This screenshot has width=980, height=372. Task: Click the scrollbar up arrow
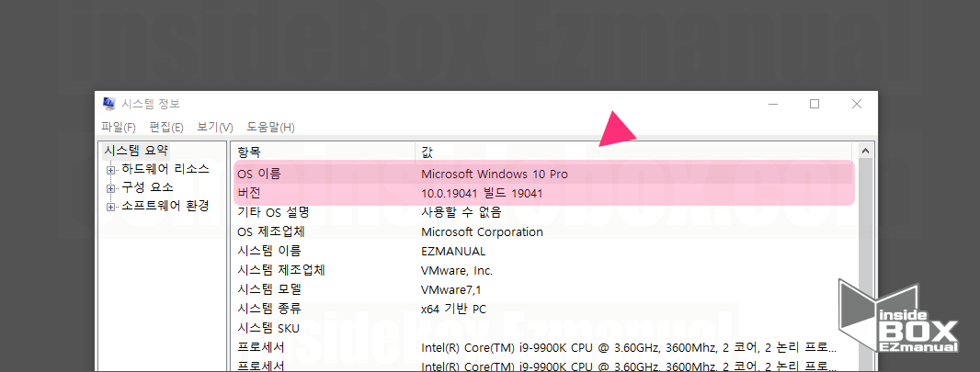pos(866,151)
